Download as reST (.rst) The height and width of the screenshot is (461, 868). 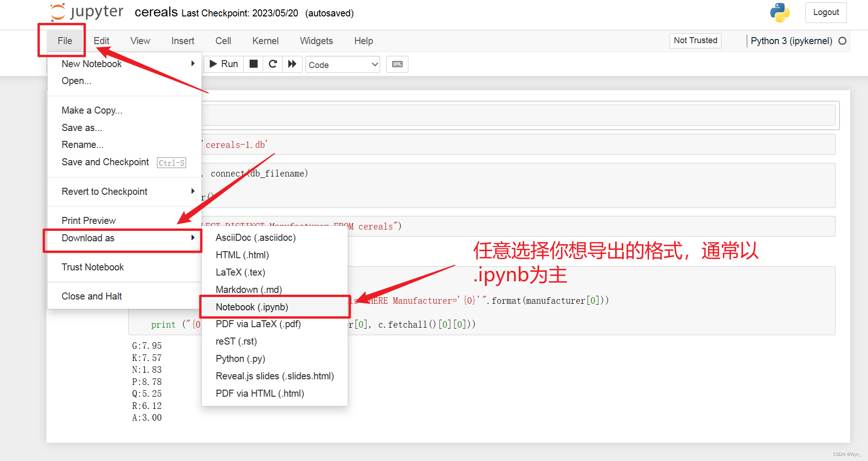click(x=274, y=341)
